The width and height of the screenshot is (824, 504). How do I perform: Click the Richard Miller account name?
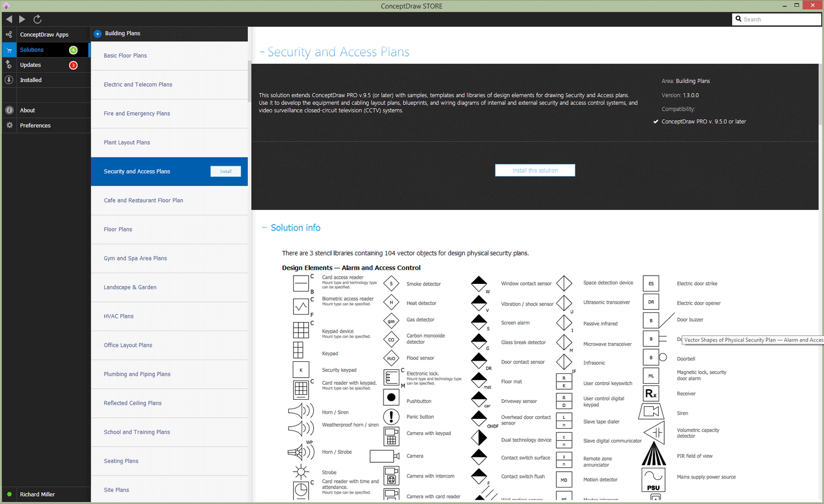(37, 495)
